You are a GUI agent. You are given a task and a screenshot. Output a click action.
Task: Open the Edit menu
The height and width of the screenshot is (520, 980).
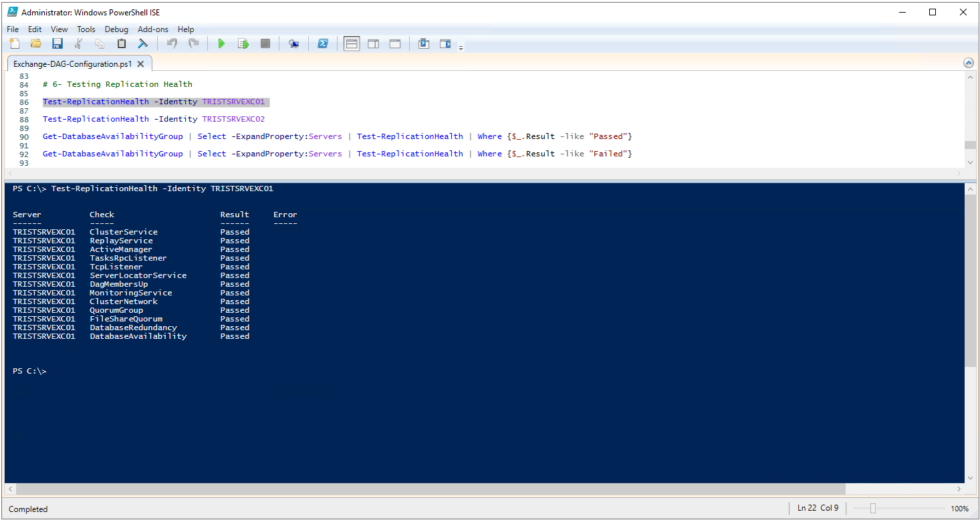35,29
